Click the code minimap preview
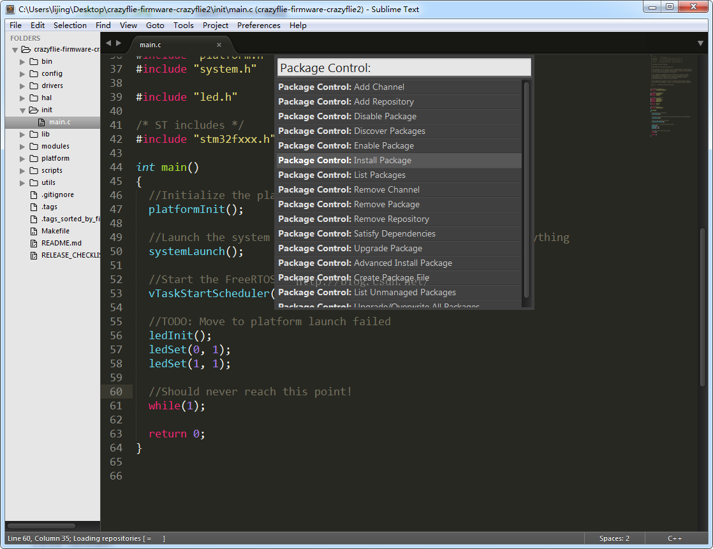Image resolution: width=713 pixels, height=549 pixels. tap(672, 96)
